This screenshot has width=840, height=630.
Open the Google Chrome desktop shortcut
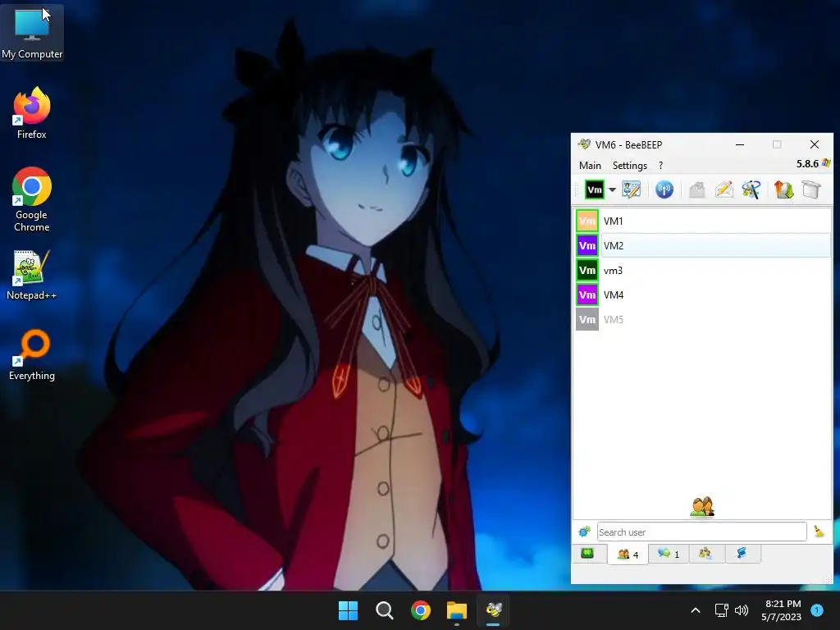32,199
